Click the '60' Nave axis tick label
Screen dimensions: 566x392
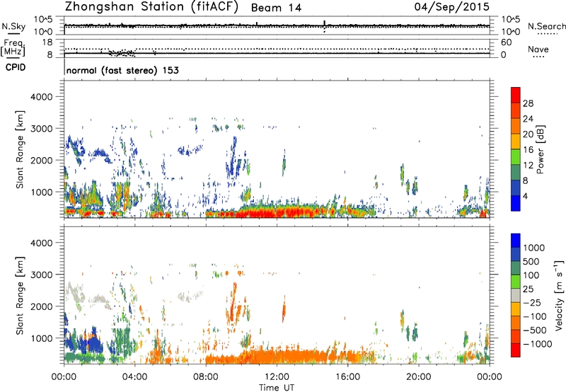(506, 42)
